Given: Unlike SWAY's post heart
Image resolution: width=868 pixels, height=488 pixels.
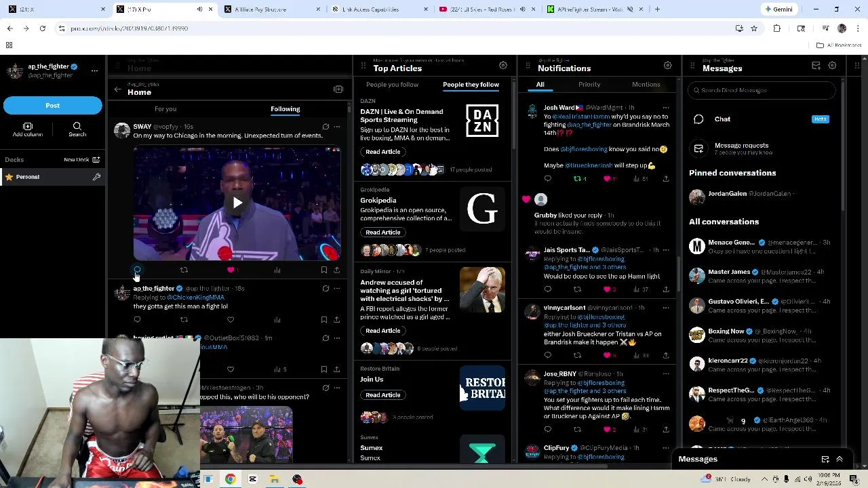Looking at the screenshot, I should 231,270.
